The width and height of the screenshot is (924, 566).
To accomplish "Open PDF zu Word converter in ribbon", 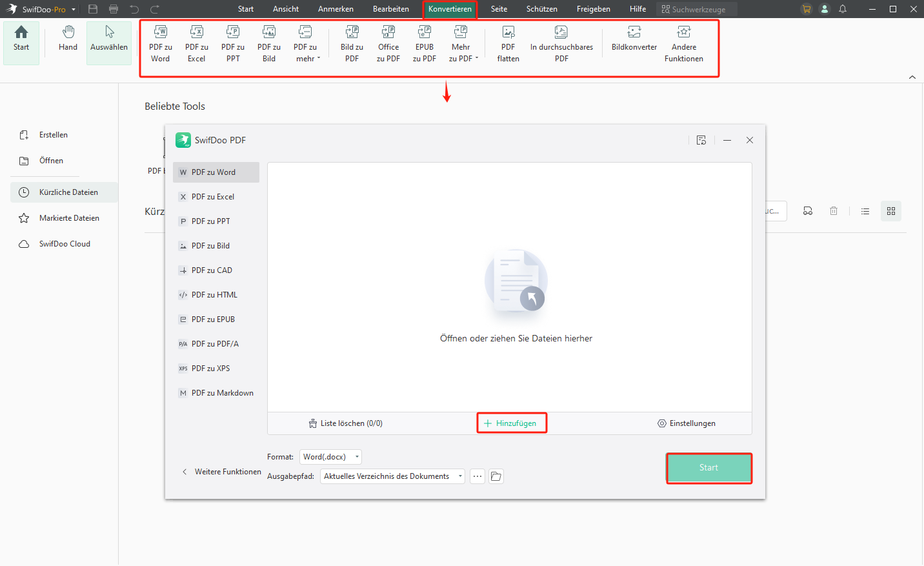I will 161,44.
